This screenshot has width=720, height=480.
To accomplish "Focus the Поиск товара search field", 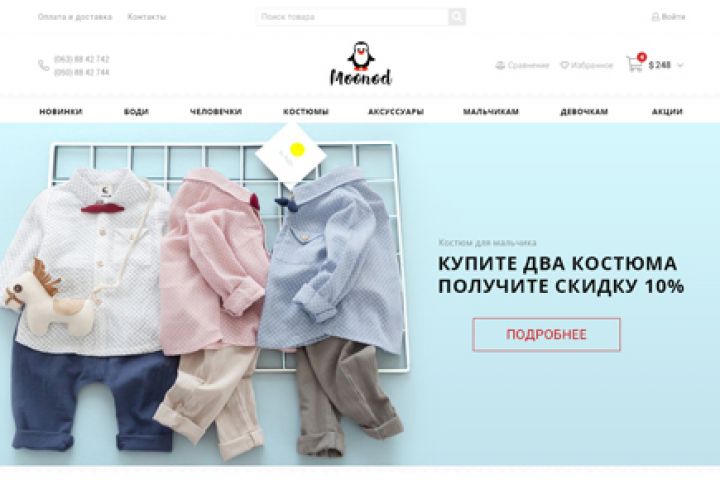I will [352, 17].
